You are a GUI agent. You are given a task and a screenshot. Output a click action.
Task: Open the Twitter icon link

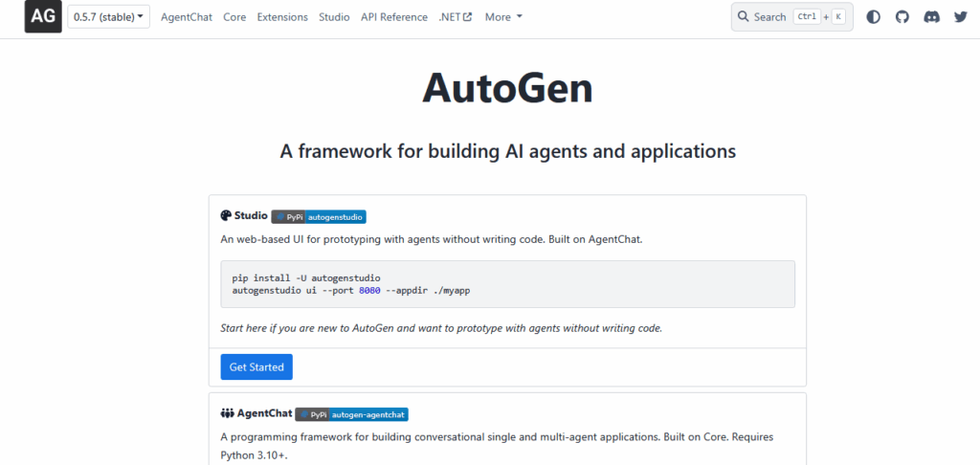click(961, 17)
